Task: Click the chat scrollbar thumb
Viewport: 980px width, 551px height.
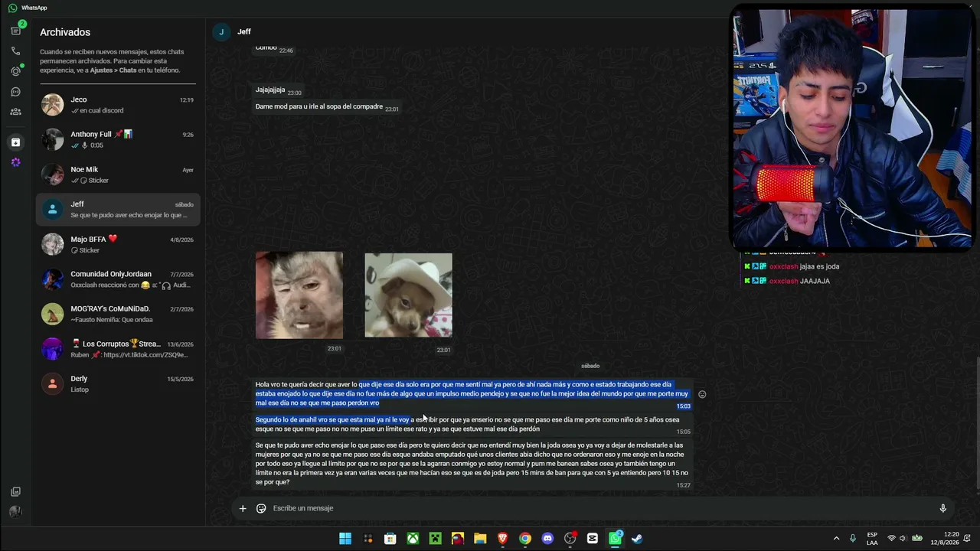Action: pos(977,423)
